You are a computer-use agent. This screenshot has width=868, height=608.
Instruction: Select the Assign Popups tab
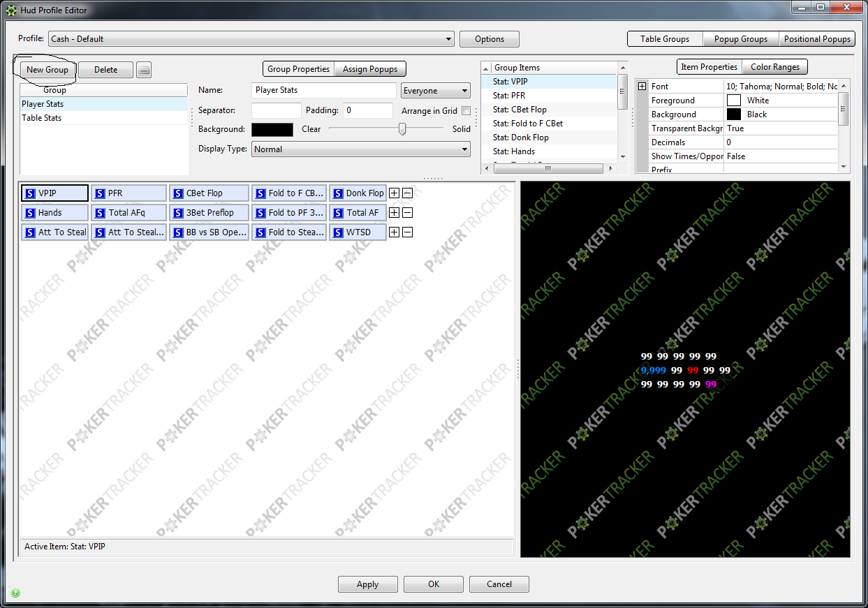tap(370, 69)
